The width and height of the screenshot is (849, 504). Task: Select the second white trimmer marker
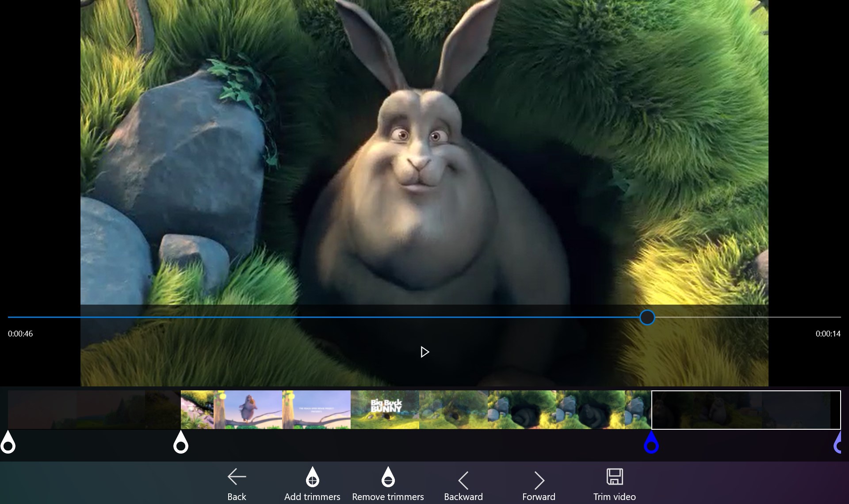[x=181, y=442]
